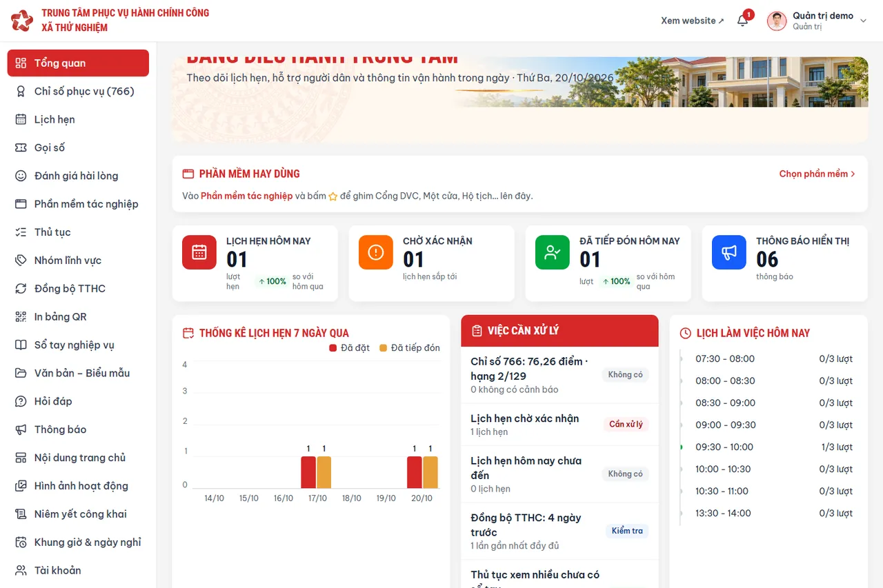The width and height of the screenshot is (883, 588).
Task: Open Đánh giá hài lòng page
Action: [78, 176]
